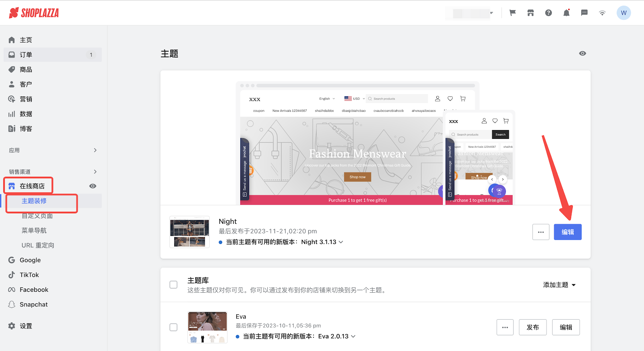Tick the Eva theme checkbox
Image resolution: width=644 pixels, height=351 pixels.
pyautogui.click(x=173, y=327)
